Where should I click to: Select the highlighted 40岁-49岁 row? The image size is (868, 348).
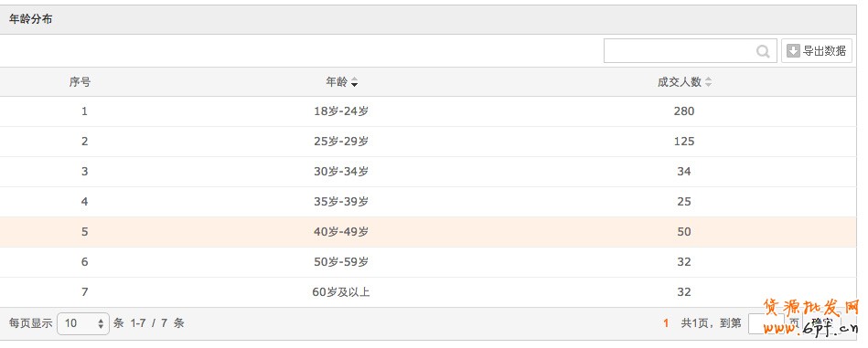coord(428,232)
